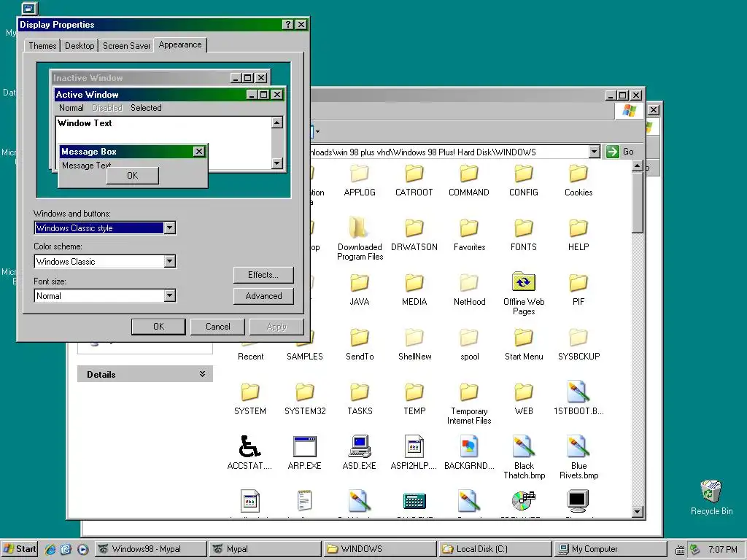Select the HELP folder icon
The height and width of the screenshot is (560, 747).
coord(578,228)
